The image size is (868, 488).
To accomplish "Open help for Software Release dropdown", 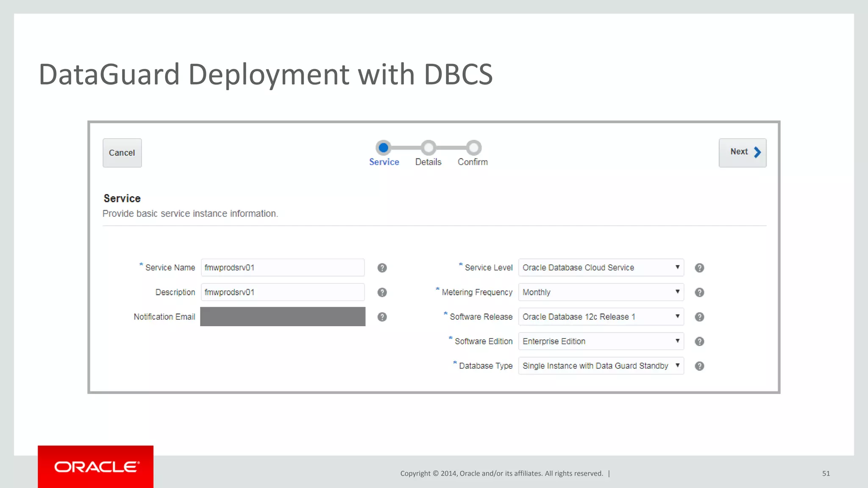I will click(x=699, y=317).
